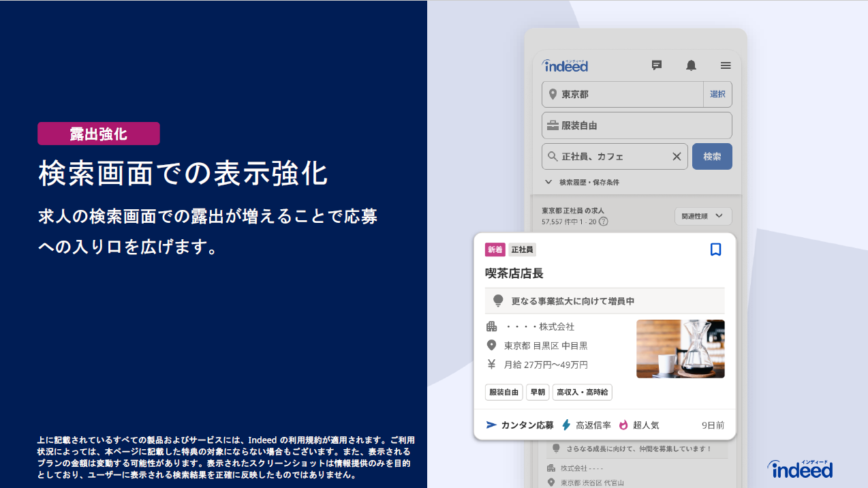The width and height of the screenshot is (868, 488).
Task: Click the 露出強化 label badge
Action: (x=99, y=134)
